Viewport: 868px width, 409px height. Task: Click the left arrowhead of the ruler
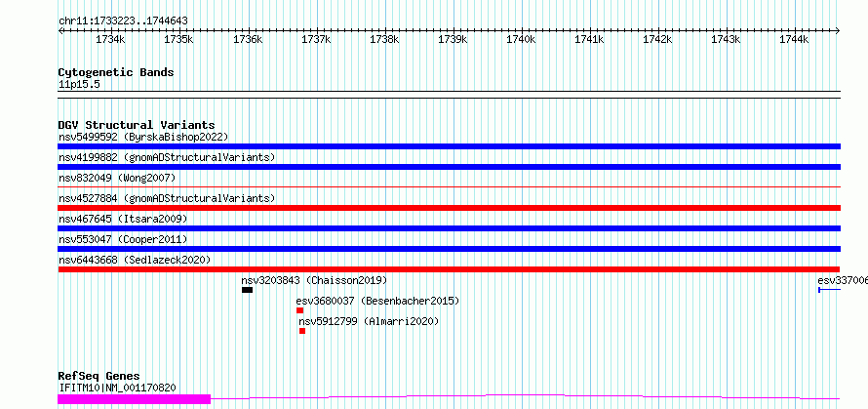coord(60,30)
